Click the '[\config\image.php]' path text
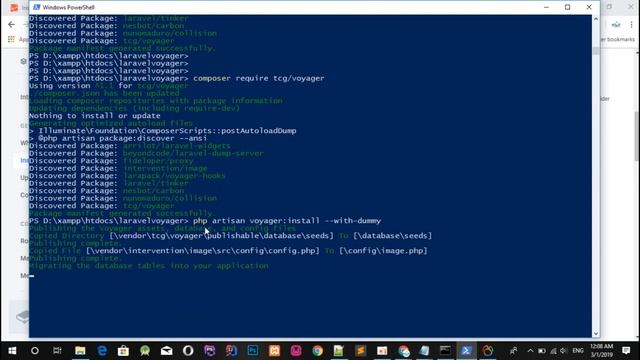640x360 pixels. coord(383,251)
